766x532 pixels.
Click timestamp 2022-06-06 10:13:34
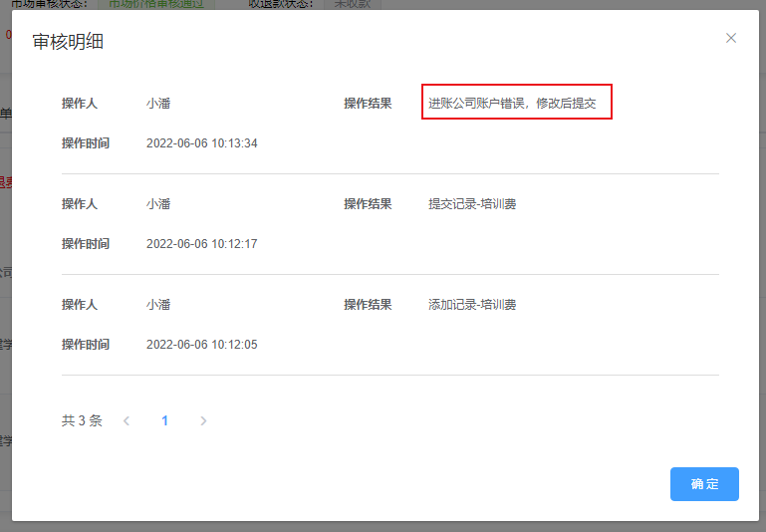(x=201, y=143)
